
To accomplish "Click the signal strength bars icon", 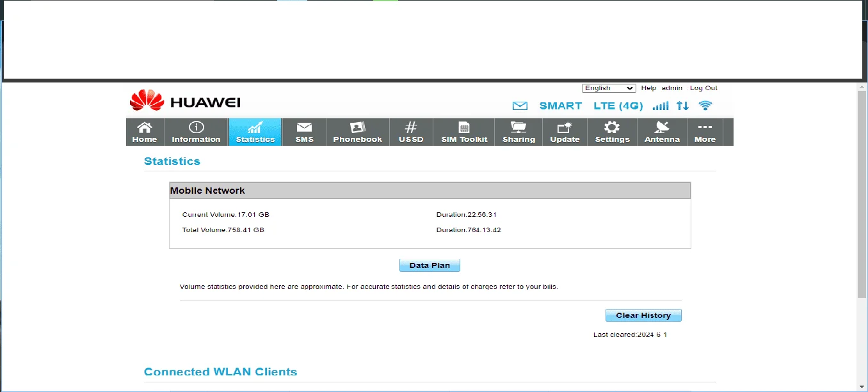I will 661,106.
